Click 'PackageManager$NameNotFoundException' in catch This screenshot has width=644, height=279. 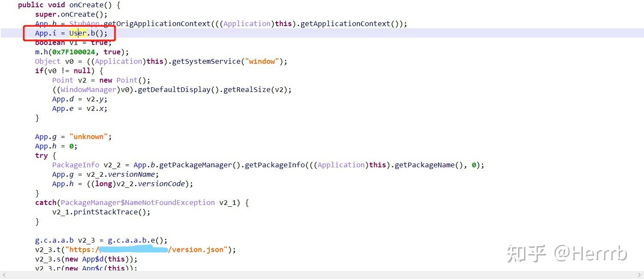point(137,203)
